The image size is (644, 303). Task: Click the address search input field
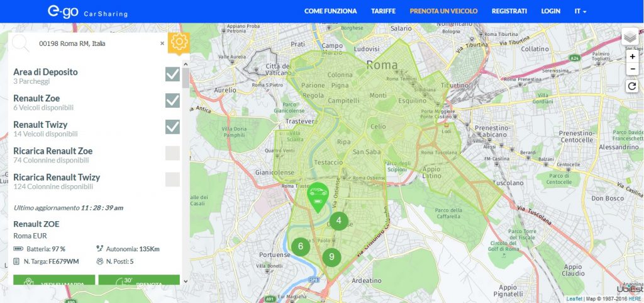[94, 43]
